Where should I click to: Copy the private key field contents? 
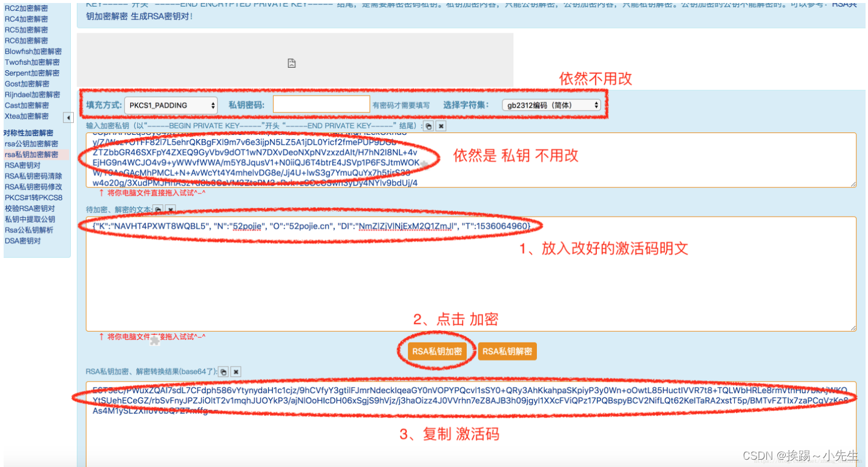[429, 126]
